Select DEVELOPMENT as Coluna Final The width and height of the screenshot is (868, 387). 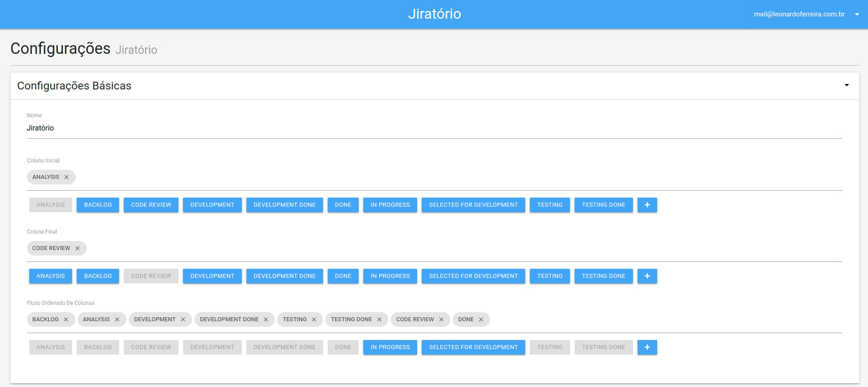tap(212, 276)
